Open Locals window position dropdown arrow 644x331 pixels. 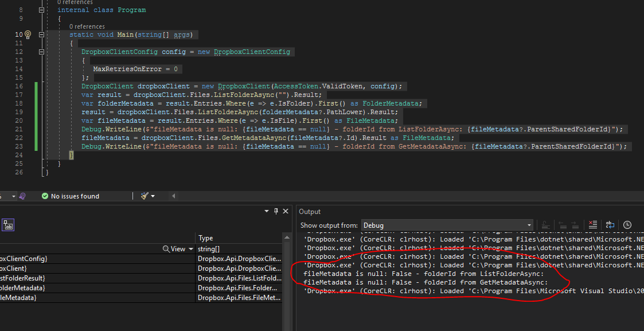(267, 212)
